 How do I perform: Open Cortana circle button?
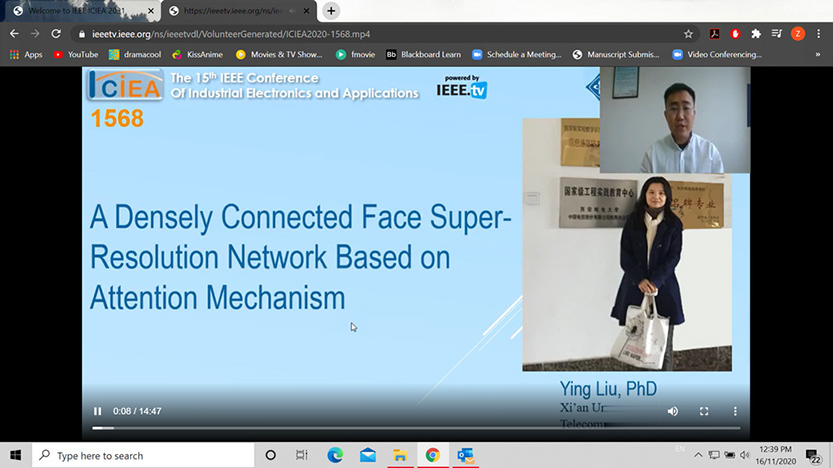pyautogui.click(x=270, y=455)
